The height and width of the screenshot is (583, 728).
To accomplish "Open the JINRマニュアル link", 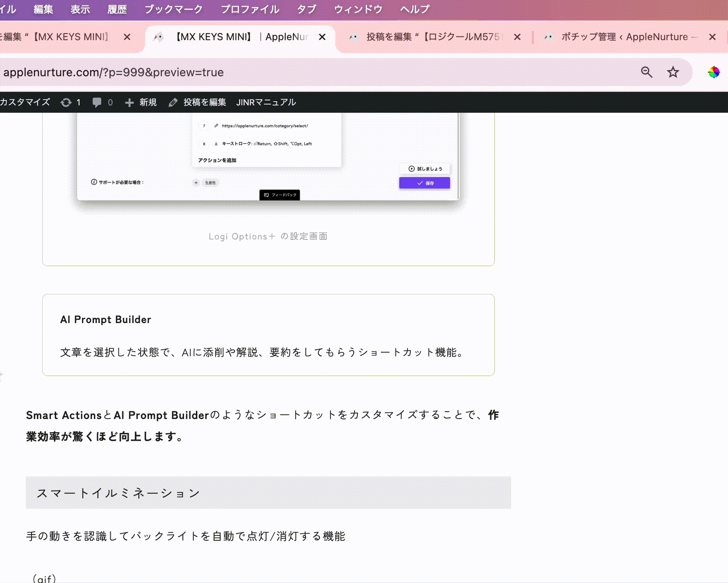I will 266,102.
